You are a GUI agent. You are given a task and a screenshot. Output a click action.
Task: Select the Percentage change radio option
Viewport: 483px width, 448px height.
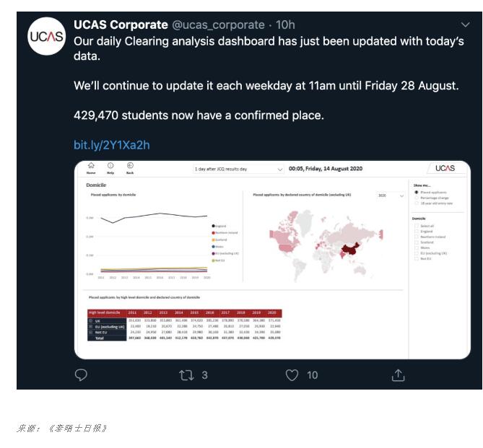point(416,198)
